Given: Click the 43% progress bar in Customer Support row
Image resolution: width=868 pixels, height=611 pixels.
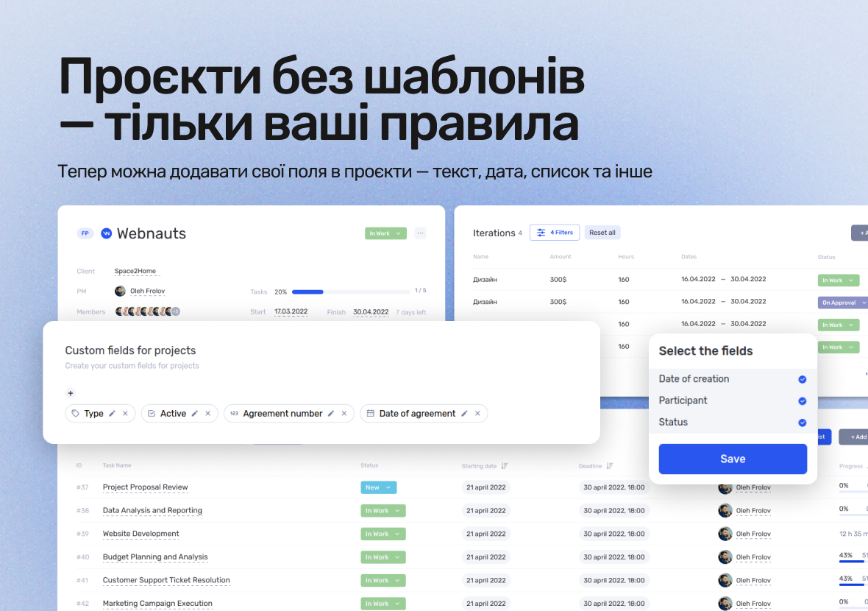Looking at the screenshot, I should pos(853,585).
